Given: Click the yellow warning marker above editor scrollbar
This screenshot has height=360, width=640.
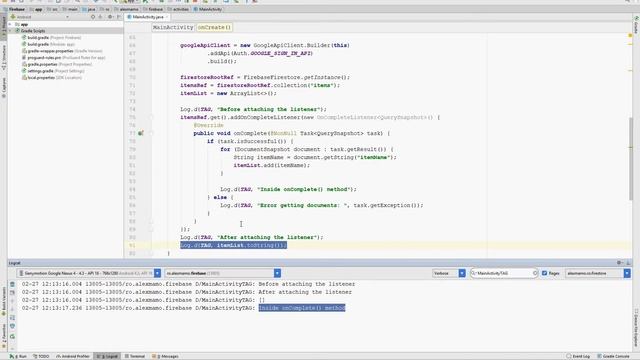Looking at the screenshot, I should (x=630, y=36).
